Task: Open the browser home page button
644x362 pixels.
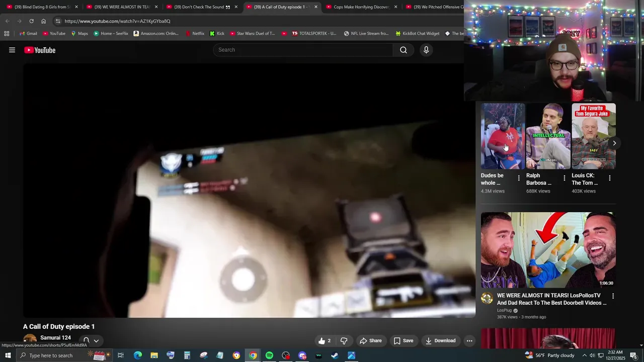Action: (x=43, y=21)
